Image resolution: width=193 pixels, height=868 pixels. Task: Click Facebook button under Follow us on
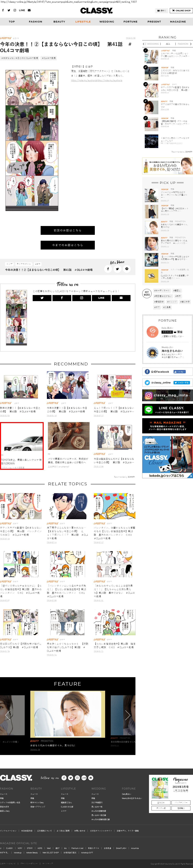pyautogui.click(x=62, y=298)
